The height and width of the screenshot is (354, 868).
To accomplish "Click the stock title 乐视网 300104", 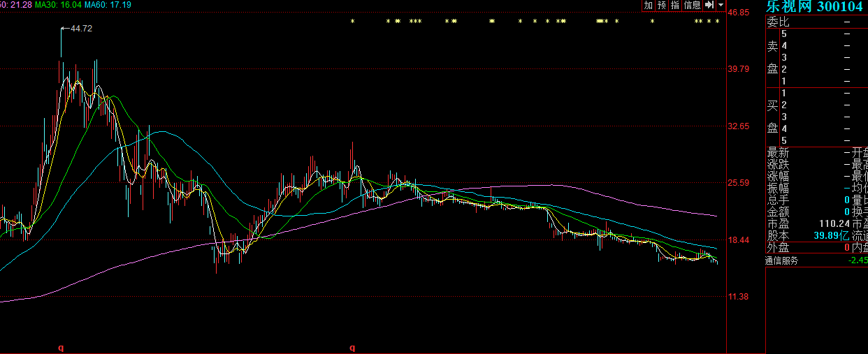I will click(814, 6).
